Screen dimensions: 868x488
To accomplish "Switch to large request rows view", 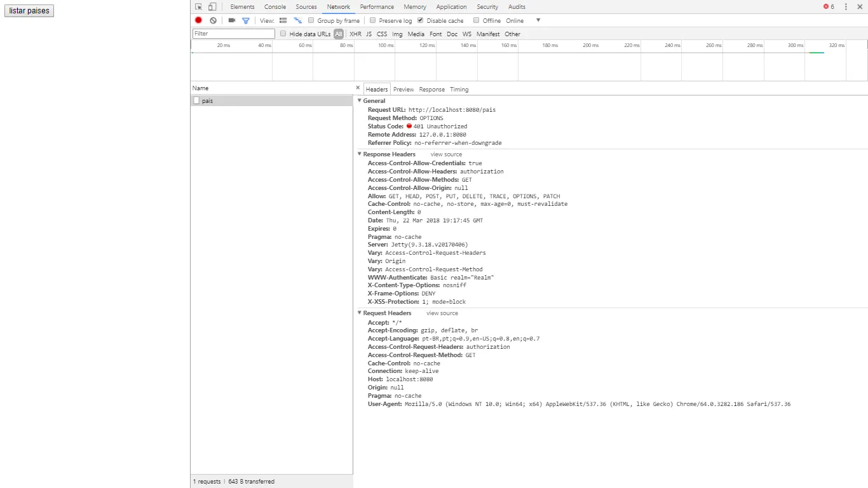I will 283,20.
